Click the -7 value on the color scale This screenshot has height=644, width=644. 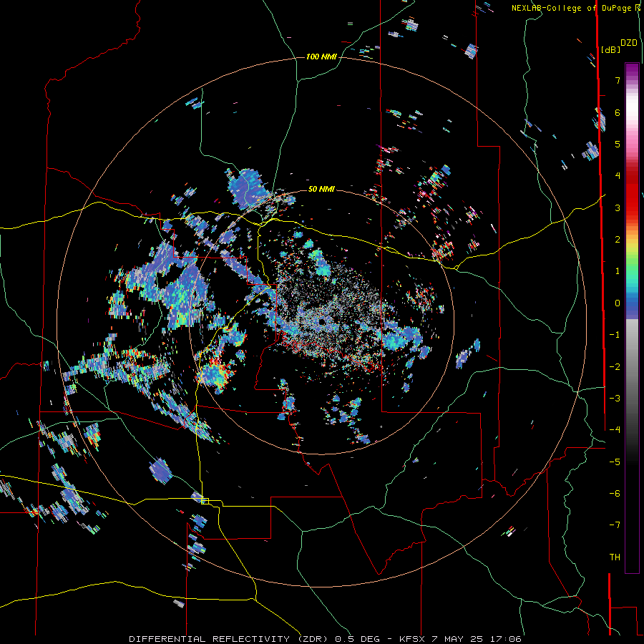[x=615, y=525]
